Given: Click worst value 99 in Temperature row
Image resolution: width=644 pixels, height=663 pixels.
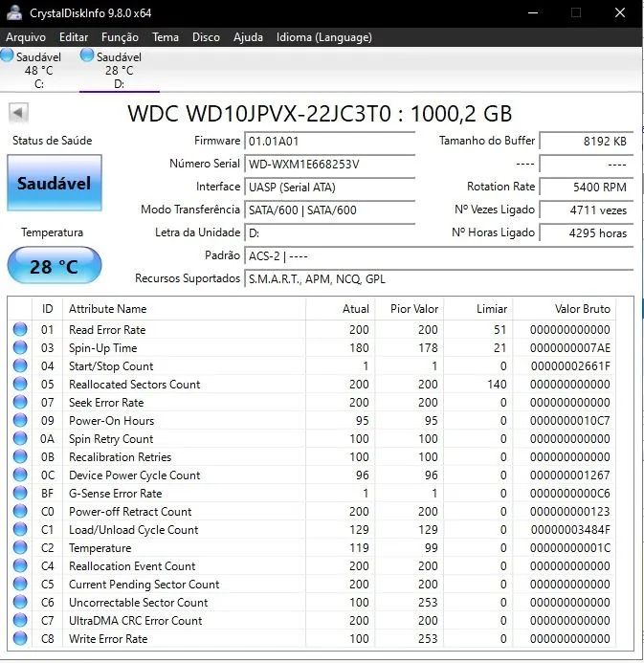Looking at the screenshot, I should tap(432, 548).
